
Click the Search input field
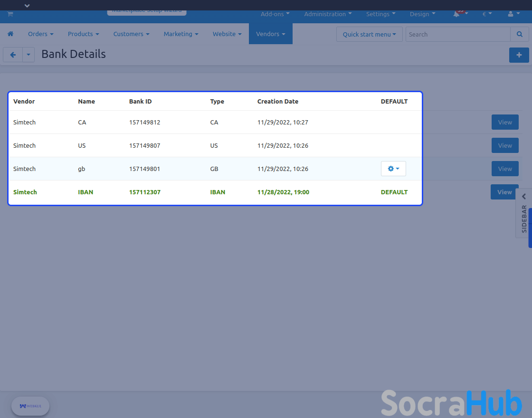coord(458,34)
